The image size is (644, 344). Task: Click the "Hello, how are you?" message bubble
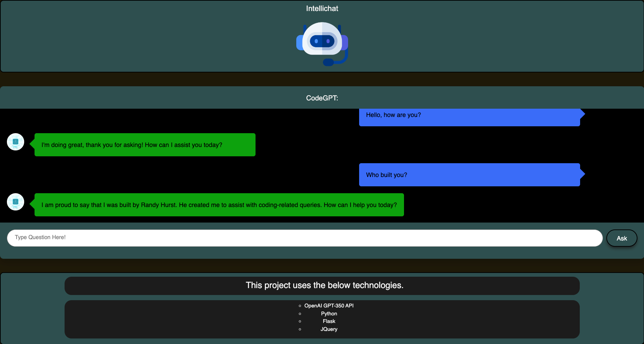click(470, 117)
